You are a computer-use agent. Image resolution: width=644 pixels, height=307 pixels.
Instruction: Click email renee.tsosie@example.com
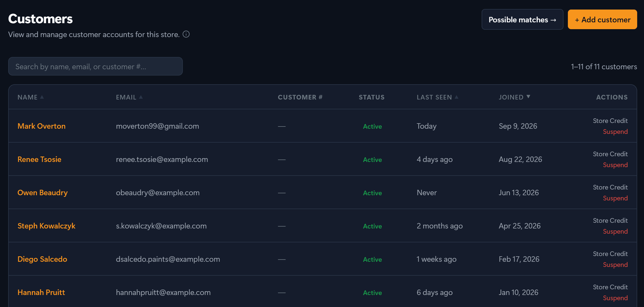click(162, 159)
